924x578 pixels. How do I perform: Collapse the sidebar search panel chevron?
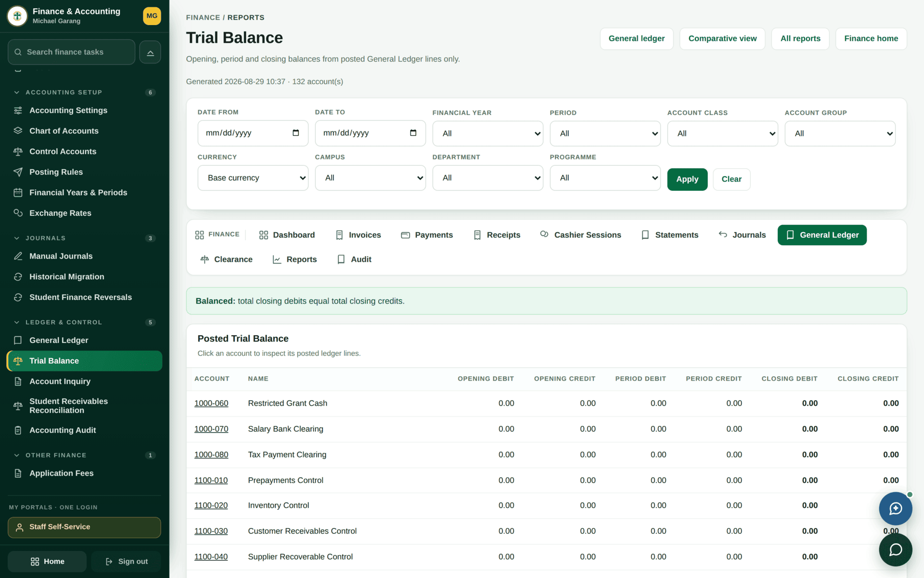tap(150, 52)
